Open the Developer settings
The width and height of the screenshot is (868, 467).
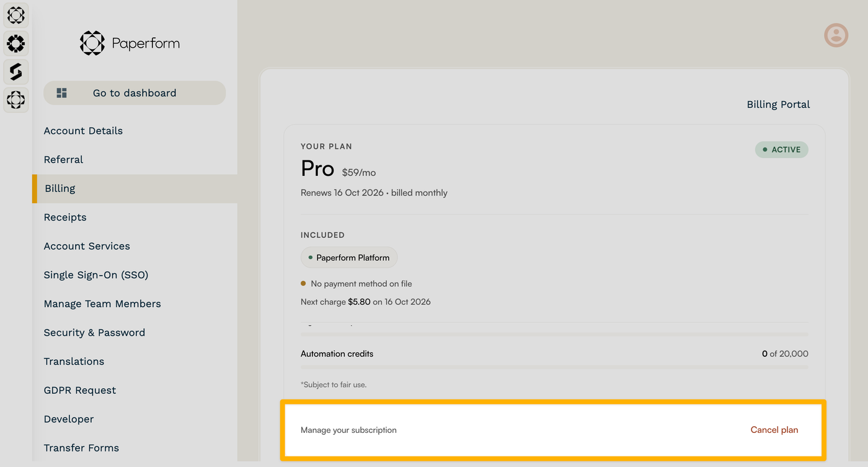pos(69,419)
